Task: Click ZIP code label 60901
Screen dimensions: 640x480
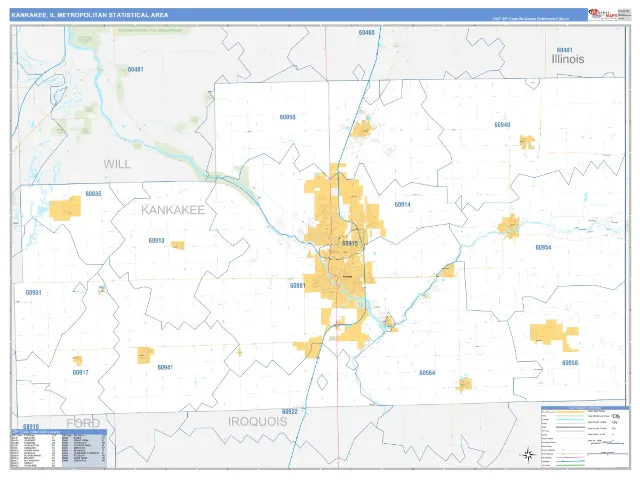Action: click(298, 286)
